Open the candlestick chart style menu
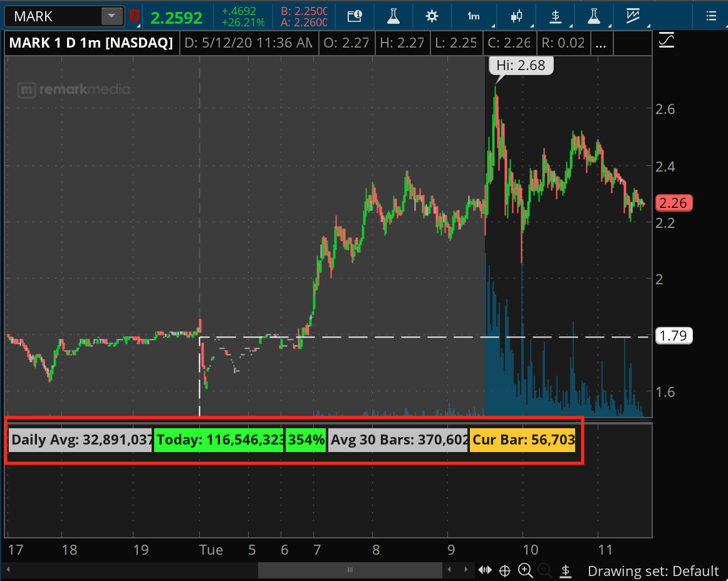 pos(516,16)
